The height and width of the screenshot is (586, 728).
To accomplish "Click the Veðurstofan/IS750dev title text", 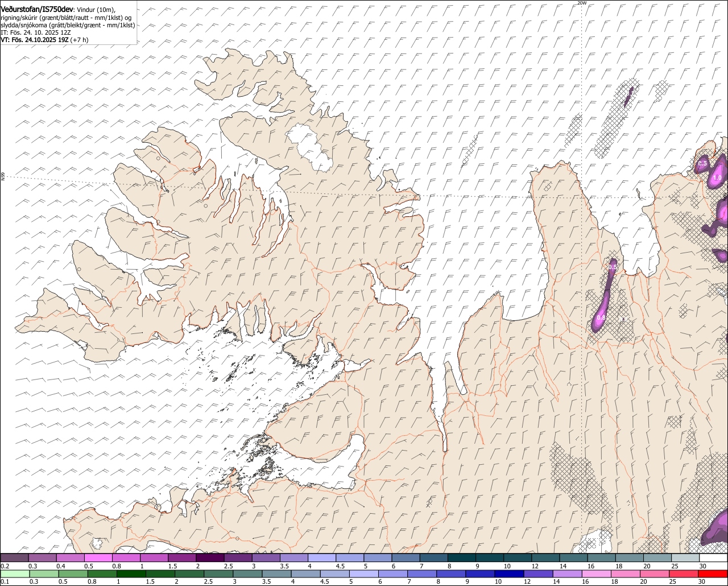I will [x=37, y=9].
